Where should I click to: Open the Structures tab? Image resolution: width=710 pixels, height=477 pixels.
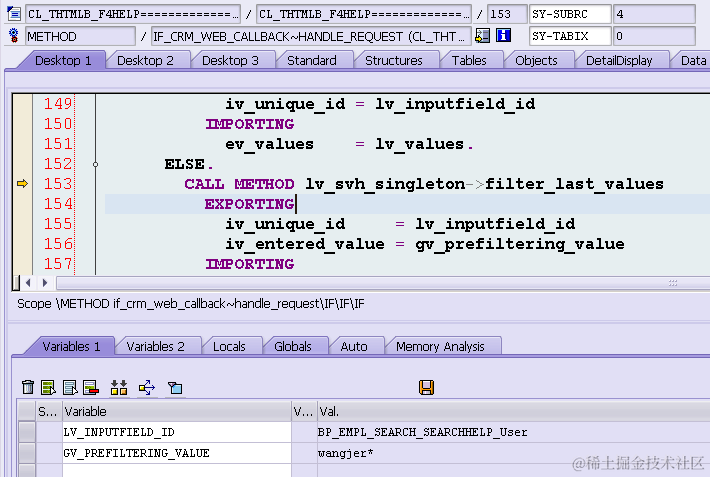pyautogui.click(x=393, y=60)
